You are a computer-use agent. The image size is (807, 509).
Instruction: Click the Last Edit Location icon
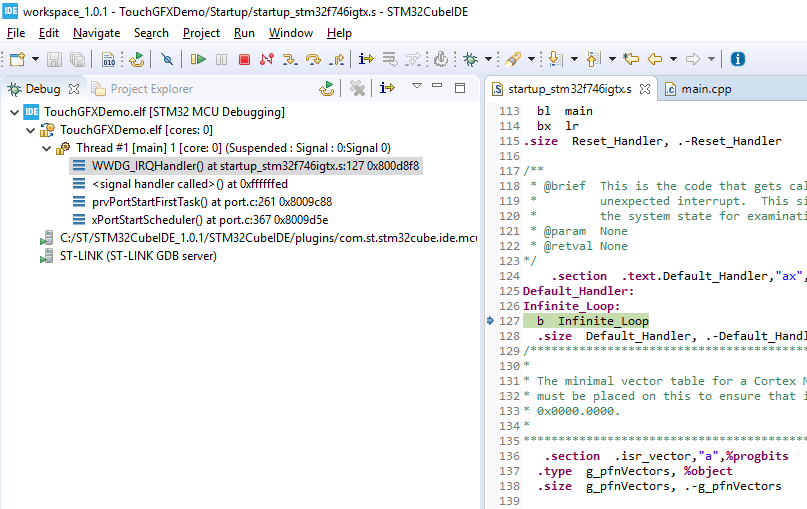[631, 59]
